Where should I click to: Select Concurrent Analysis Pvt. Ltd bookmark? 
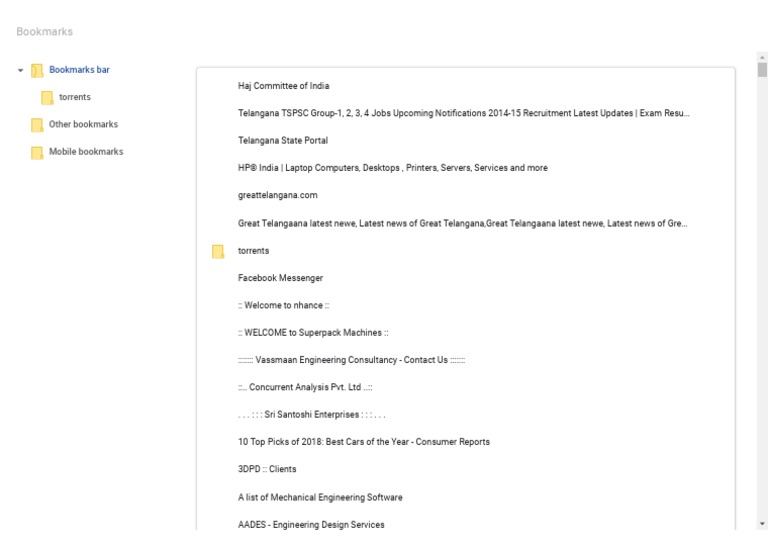point(305,387)
